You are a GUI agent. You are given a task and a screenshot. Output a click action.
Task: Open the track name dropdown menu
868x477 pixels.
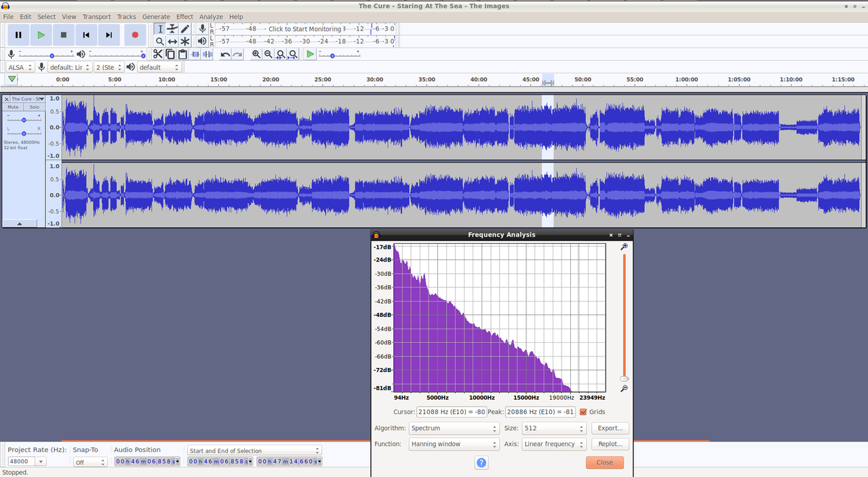point(27,99)
